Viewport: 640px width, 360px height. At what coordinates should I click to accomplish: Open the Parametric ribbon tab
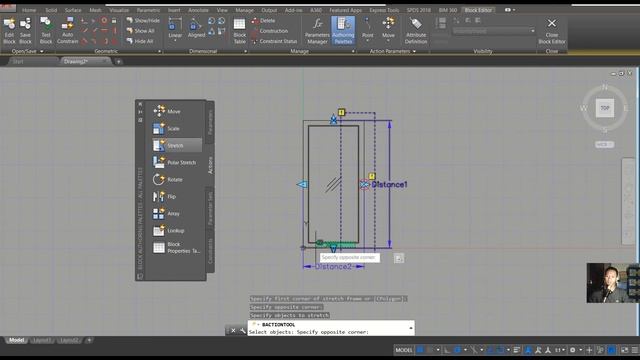tap(148, 10)
